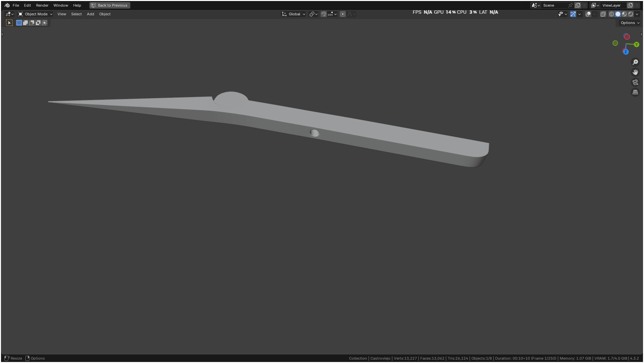Switch to Wireframe viewport shading

pos(612,14)
